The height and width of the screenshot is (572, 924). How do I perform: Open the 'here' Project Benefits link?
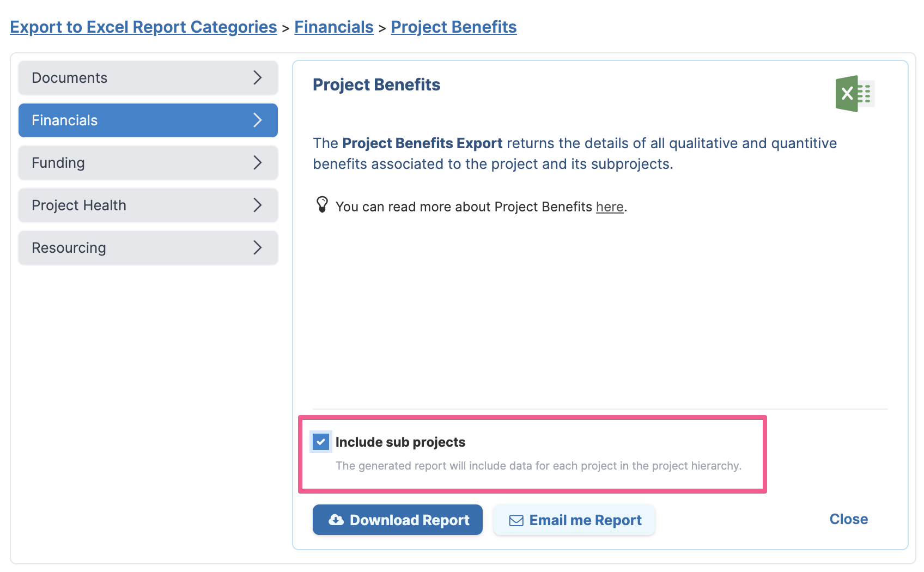coord(610,207)
